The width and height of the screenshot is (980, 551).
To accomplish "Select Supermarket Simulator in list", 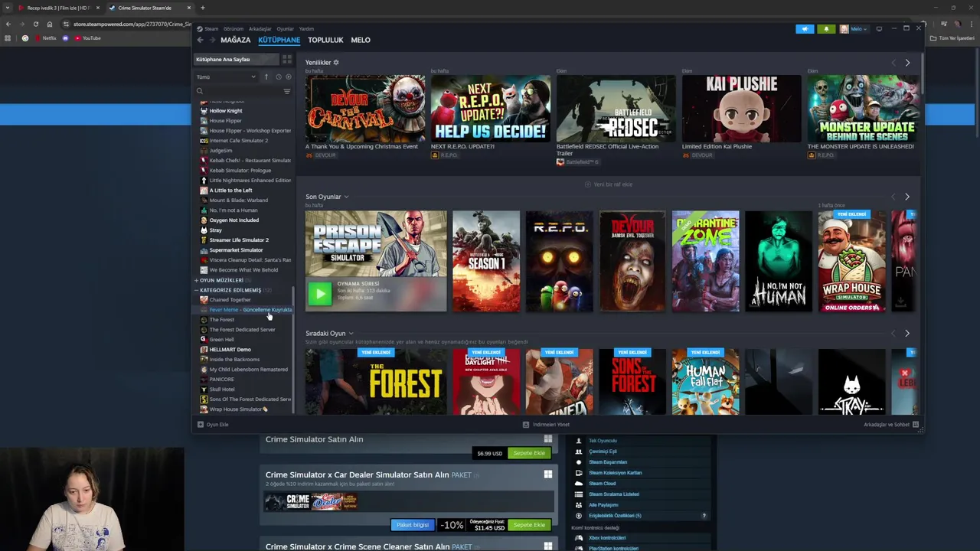I will [x=236, y=250].
